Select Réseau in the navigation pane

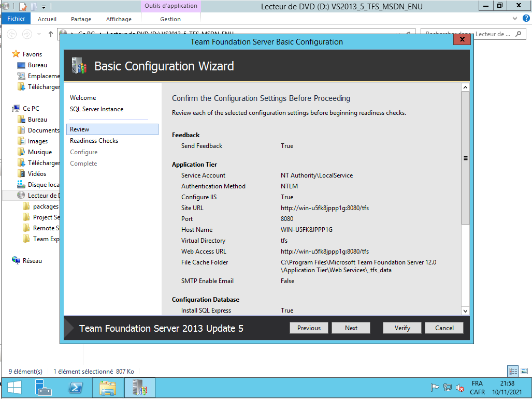pyautogui.click(x=32, y=261)
